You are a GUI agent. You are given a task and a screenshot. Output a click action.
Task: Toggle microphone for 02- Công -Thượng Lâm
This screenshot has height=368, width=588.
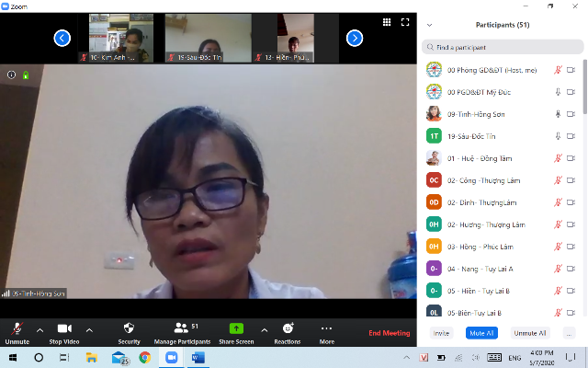(558, 180)
